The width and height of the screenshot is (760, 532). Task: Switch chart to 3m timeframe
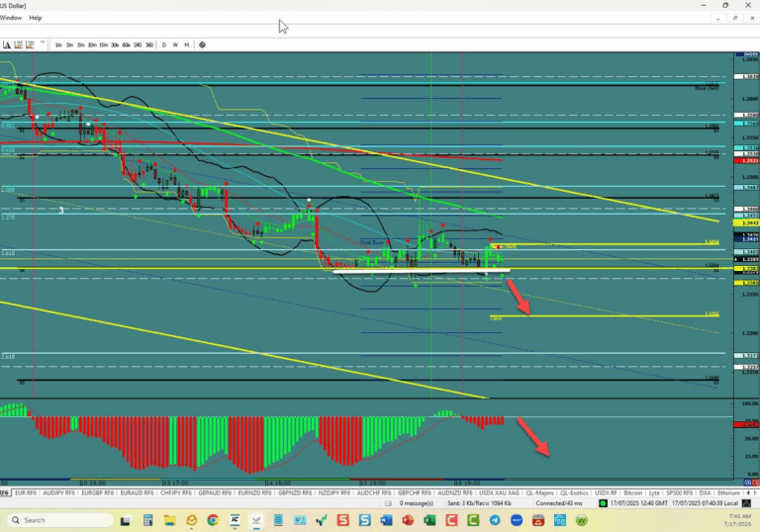(69, 45)
